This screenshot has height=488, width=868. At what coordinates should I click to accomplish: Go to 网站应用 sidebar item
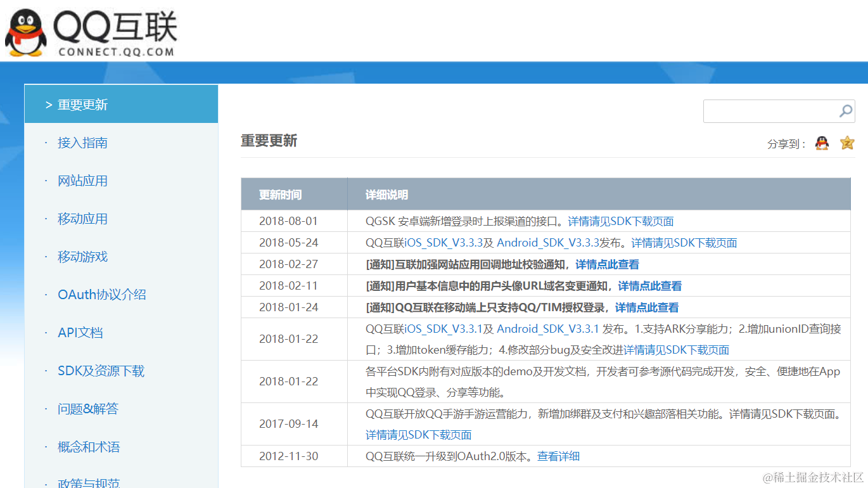click(82, 181)
